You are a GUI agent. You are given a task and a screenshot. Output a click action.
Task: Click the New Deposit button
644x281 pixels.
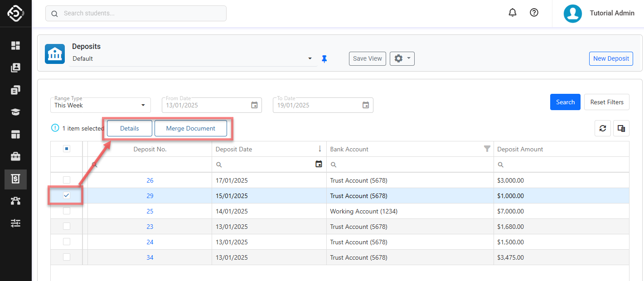pos(611,58)
